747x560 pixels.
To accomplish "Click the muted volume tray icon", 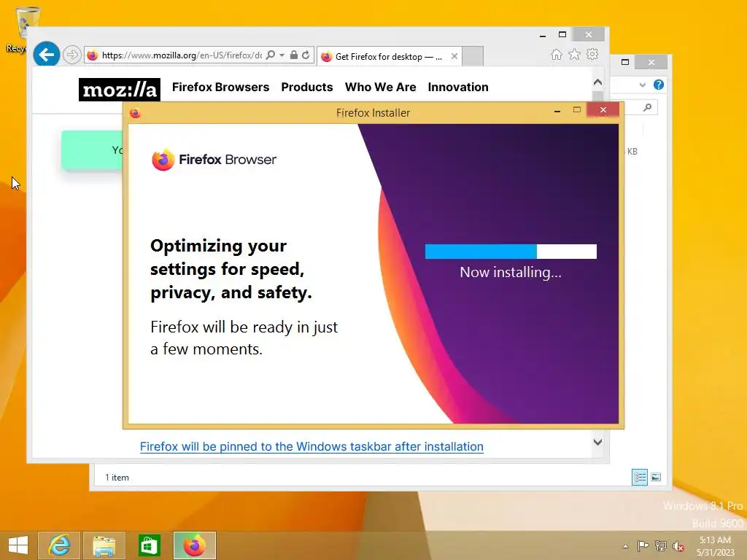I will 678,546.
